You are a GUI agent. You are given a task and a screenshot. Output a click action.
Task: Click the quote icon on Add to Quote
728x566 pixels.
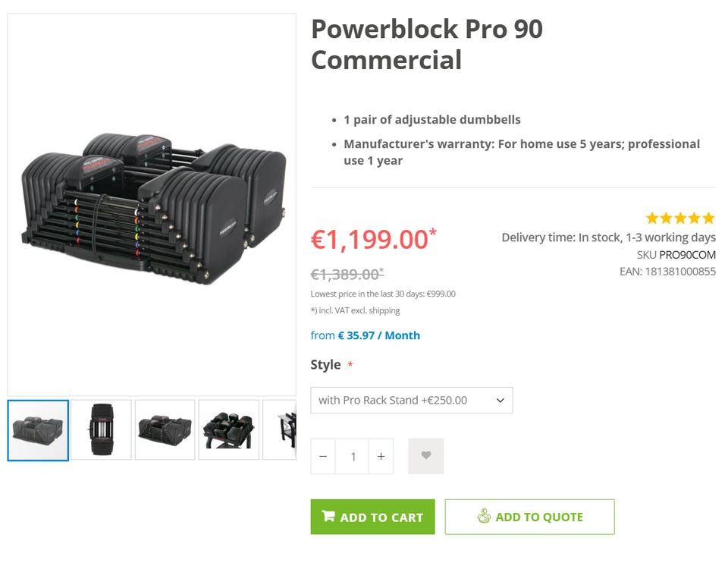(x=484, y=517)
